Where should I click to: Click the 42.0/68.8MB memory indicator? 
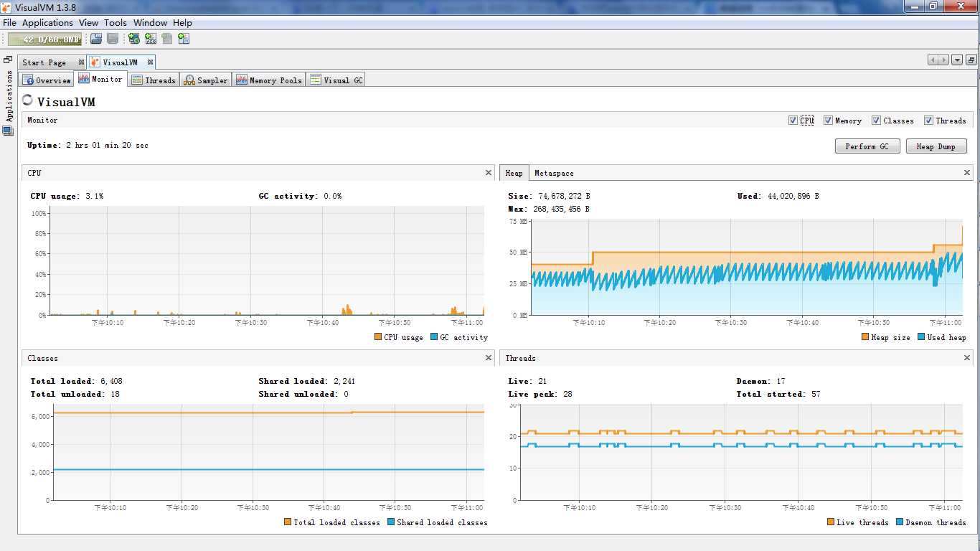(x=44, y=39)
